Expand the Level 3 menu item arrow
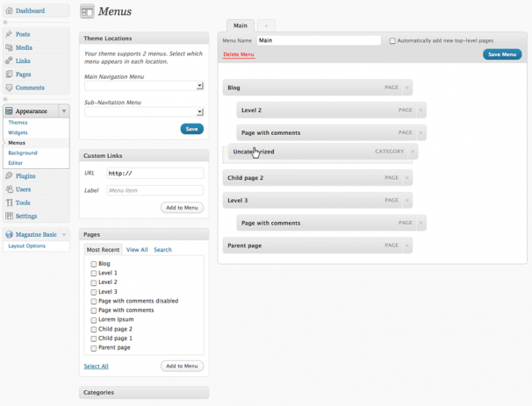The width and height of the screenshot is (532, 406). click(x=407, y=201)
